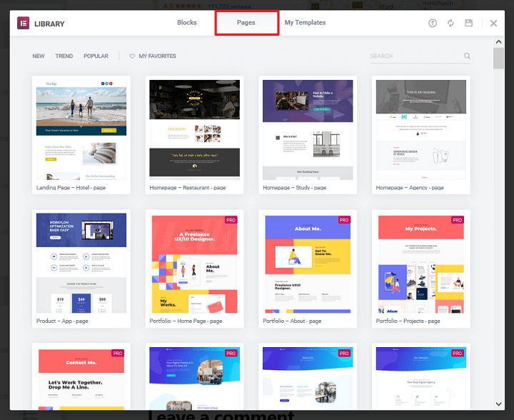Open Homepage Agency template thumbnail

(421, 130)
